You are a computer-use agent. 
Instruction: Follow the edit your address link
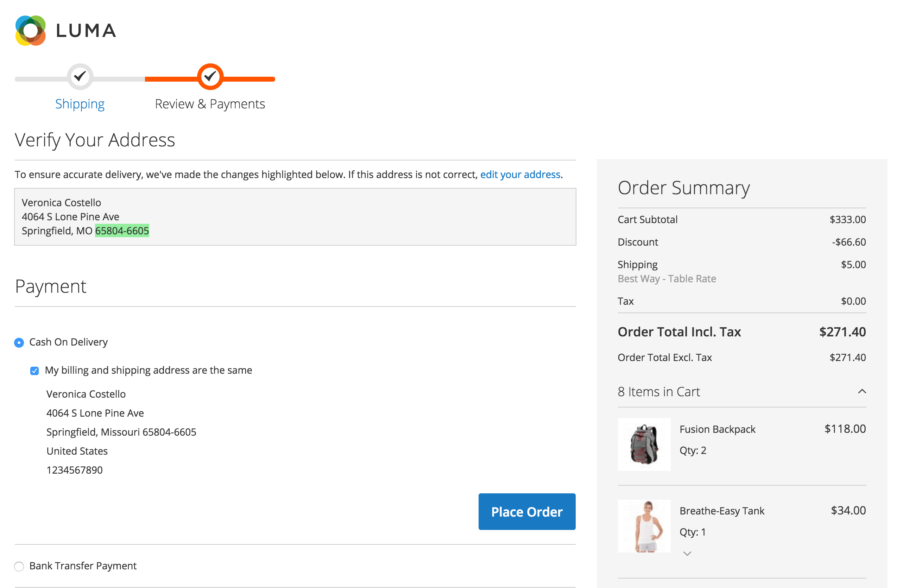tap(520, 175)
